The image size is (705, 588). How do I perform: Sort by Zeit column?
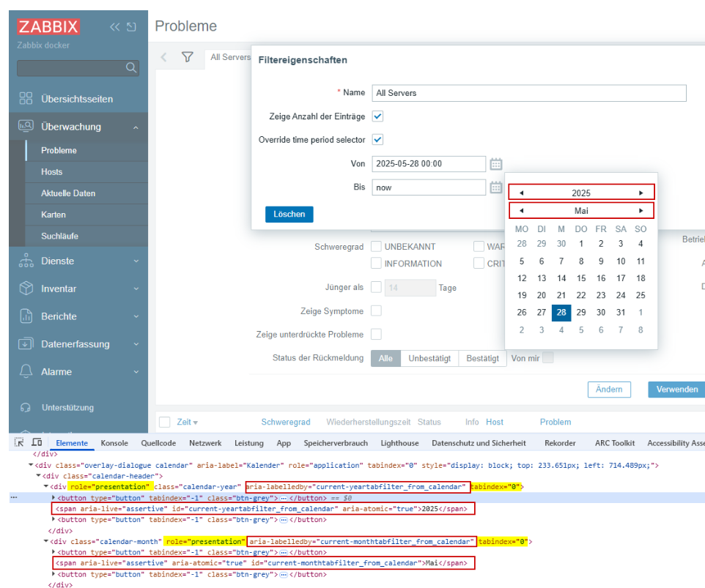tap(187, 422)
